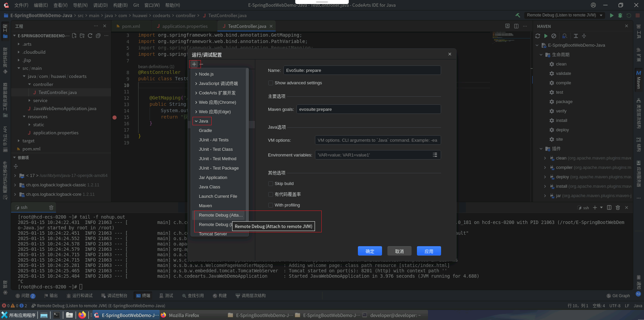Click the Maven skip tests icon
This screenshot has width=644, height=320.
(554, 36)
